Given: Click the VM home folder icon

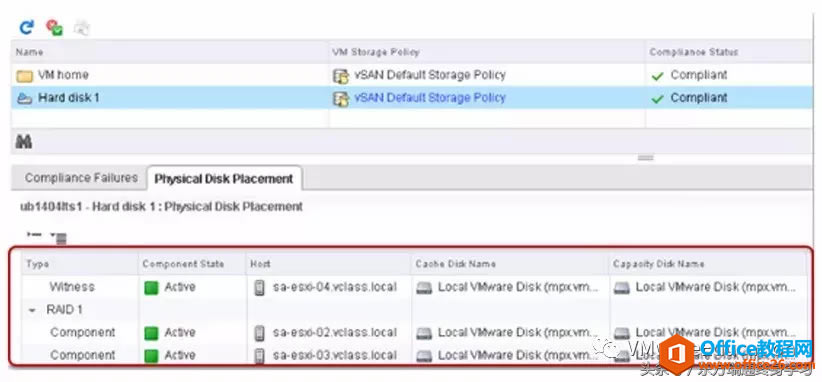Looking at the screenshot, I should point(25,76).
